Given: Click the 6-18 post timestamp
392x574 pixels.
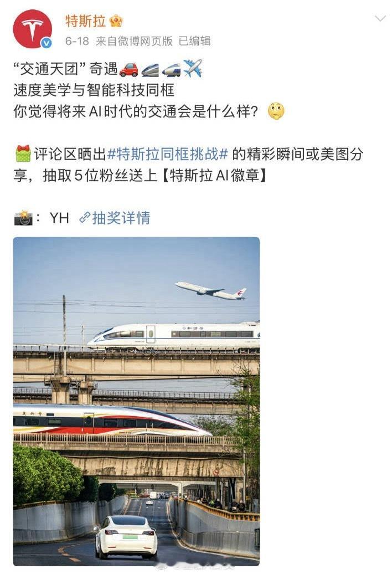Looking at the screenshot, I should coord(77,41).
